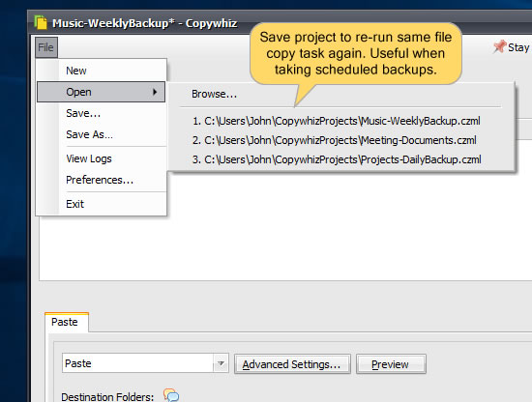532x402 pixels.
Task: Click the Destination Folders help bubble icon
Action: click(171, 395)
